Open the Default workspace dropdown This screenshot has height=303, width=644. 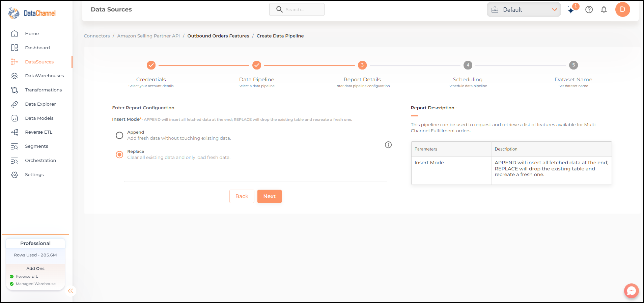click(x=524, y=9)
